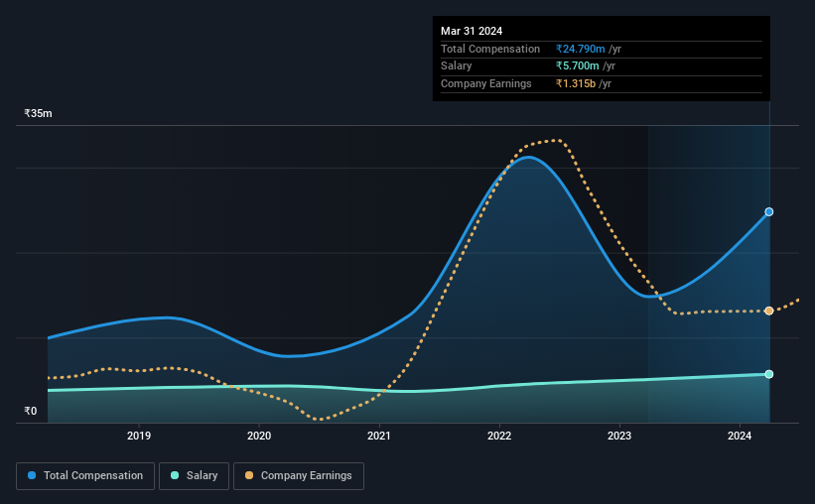Click the orange Company Earnings data point marker

pos(769,311)
